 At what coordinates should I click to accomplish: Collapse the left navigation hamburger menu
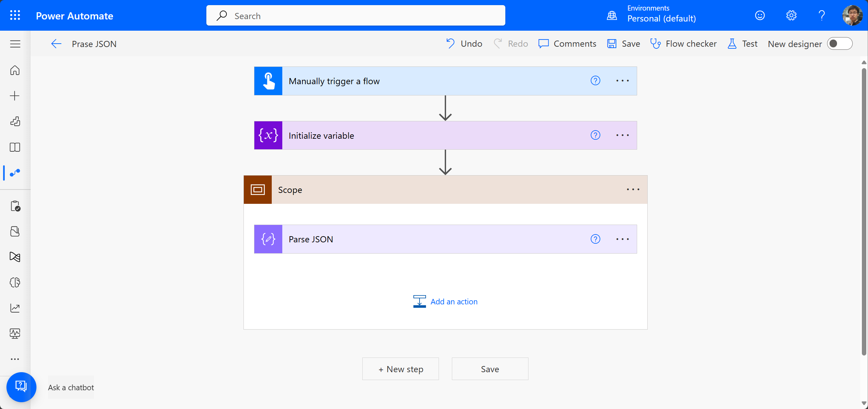tap(15, 44)
